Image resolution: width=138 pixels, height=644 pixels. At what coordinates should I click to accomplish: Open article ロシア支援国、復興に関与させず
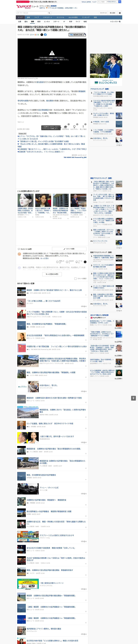point(50,424)
